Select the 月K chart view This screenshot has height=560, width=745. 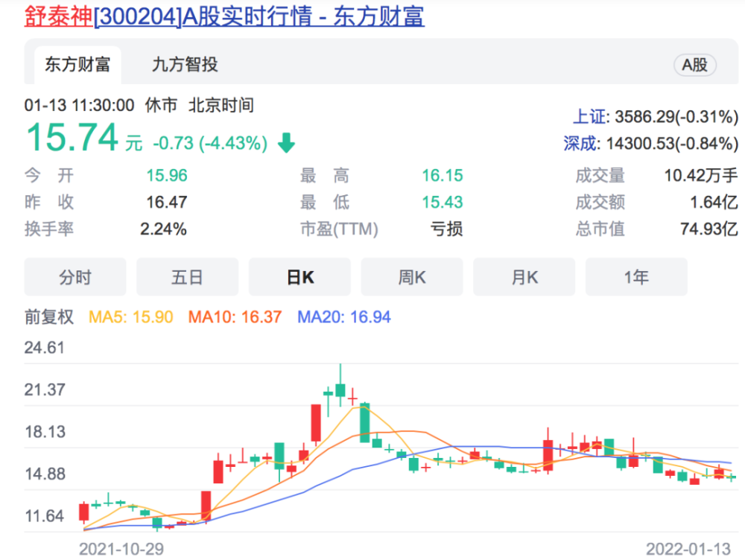pyautogui.click(x=524, y=277)
